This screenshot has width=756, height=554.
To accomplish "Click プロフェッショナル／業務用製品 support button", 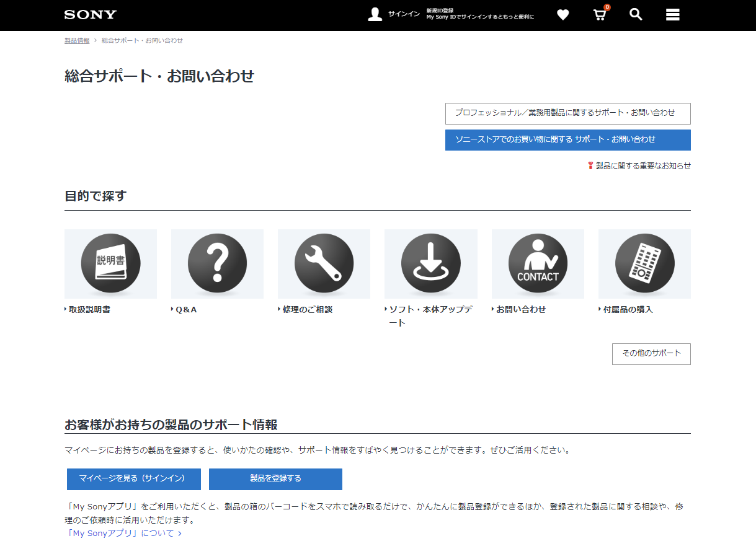I will [567, 113].
